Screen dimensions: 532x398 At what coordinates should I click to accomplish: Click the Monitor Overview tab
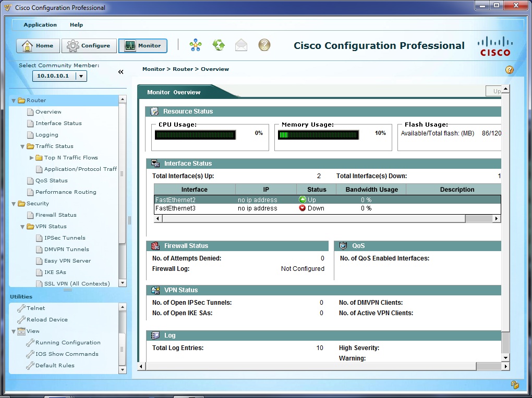pos(174,92)
